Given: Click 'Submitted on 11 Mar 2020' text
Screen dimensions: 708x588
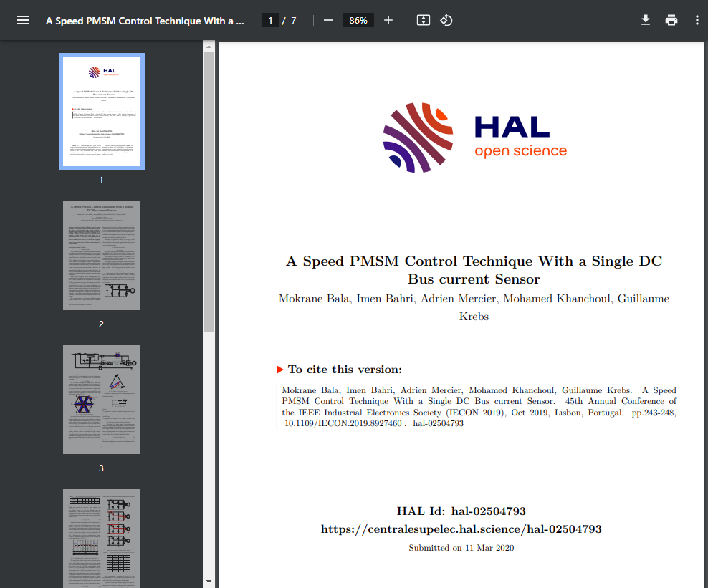Looking at the screenshot, I should coord(461,548).
